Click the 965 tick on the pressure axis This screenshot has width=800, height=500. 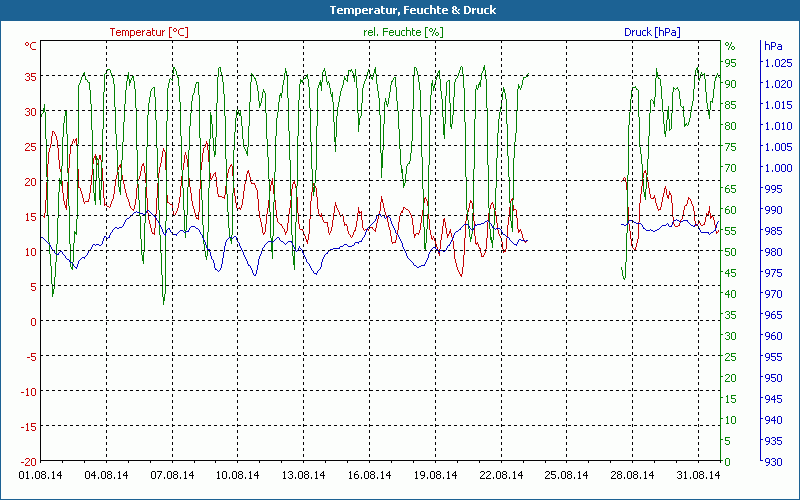tap(773, 315)
